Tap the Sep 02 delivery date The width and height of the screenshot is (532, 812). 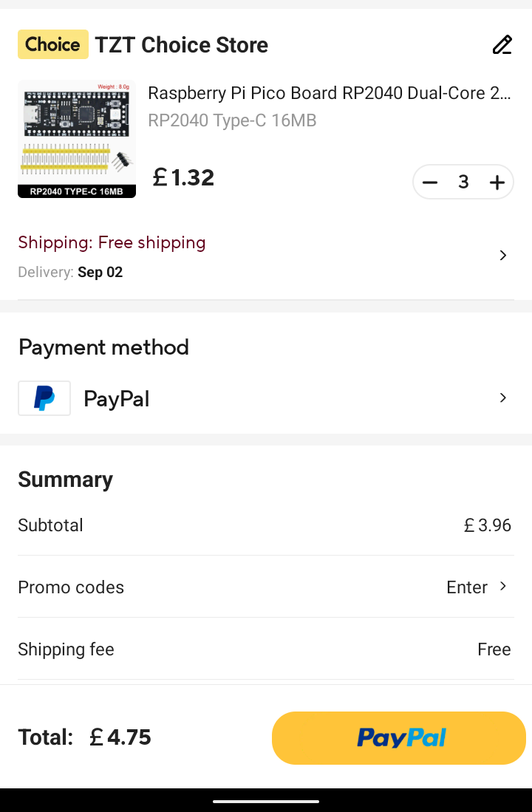click(100, 272)
